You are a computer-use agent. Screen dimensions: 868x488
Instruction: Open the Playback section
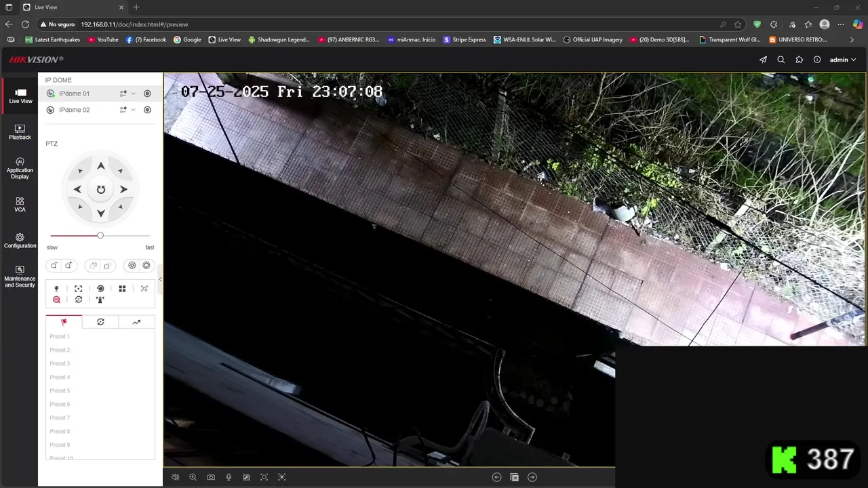[x=20, y=132]
